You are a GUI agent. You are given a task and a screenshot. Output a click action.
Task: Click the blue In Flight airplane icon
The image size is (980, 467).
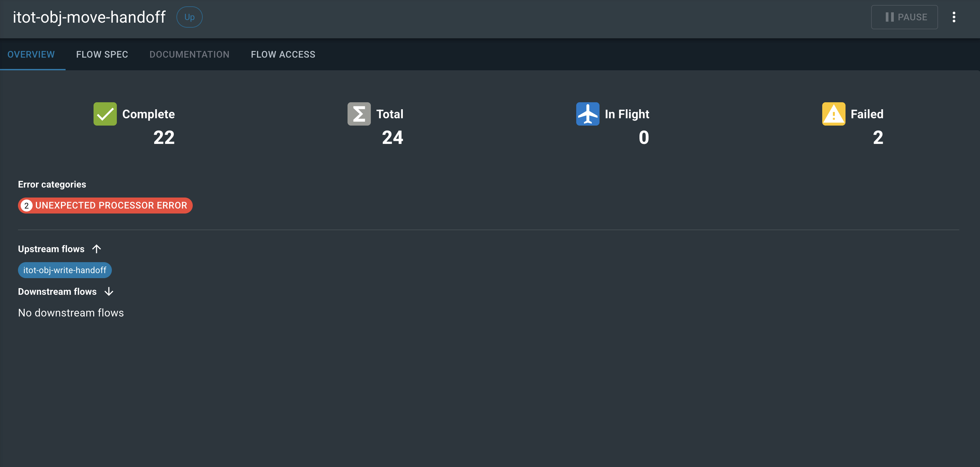[588, 114]
